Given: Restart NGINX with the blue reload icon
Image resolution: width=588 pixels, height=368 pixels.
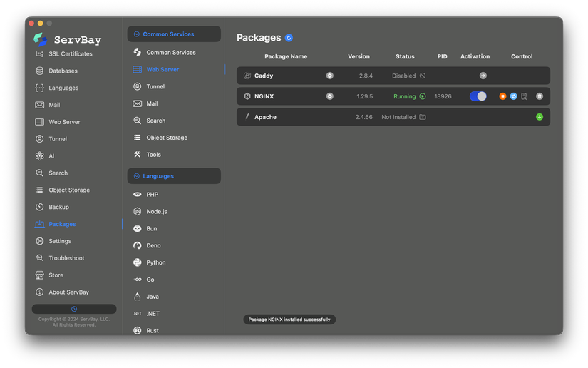Looking at the screenshot, I should click(x=513, y=96).
